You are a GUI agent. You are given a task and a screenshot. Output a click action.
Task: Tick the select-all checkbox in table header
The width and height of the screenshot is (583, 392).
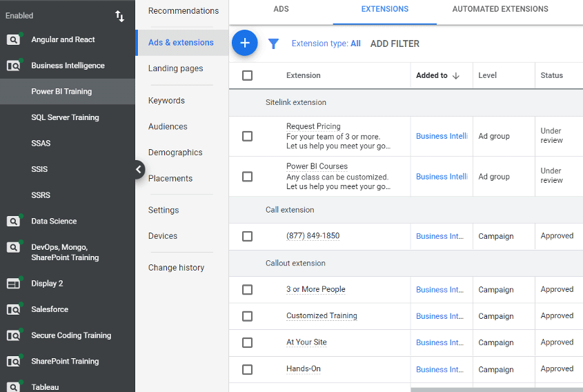point(247,75)
